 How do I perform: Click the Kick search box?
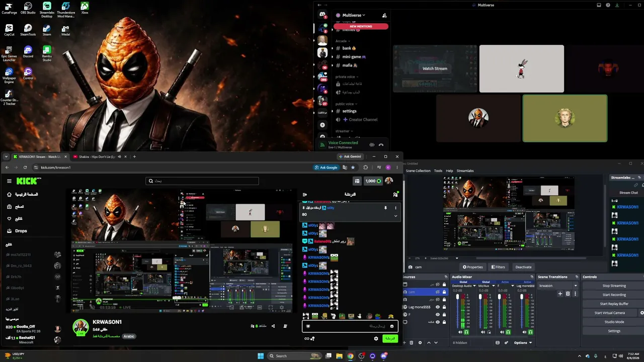click(x=202, y=181)
